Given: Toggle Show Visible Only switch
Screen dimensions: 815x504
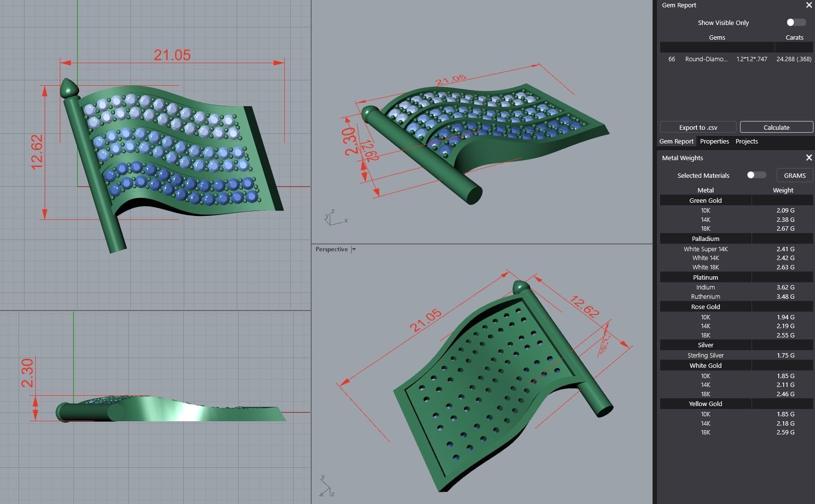Looking at the screenshot, I should coord(796,23).
